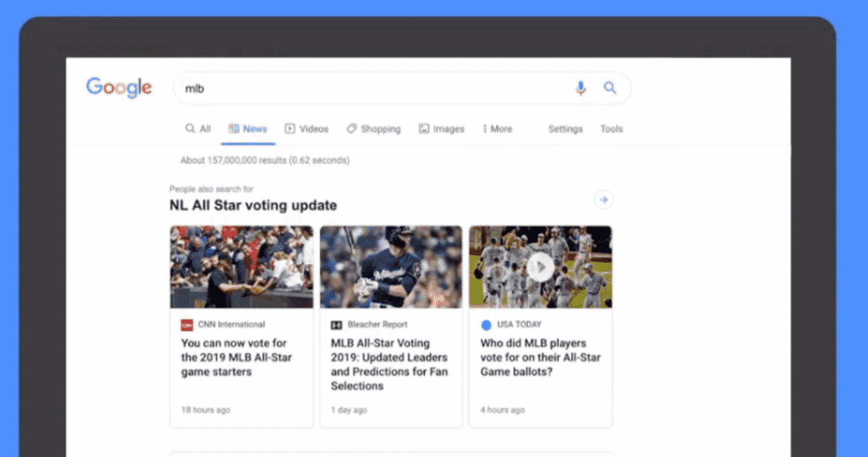Viewport: 868px width, 457px height.
Task: Open Settings in the search bar
Action: coord(565,129)
